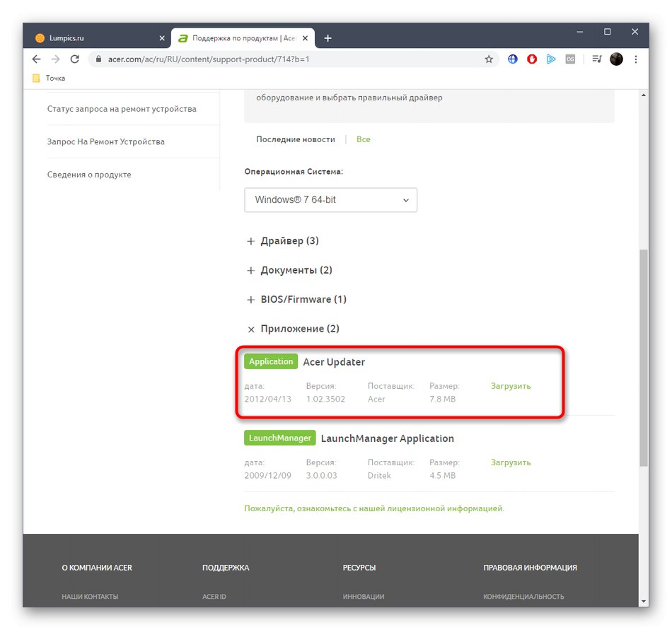Click the Acer Updater title

(334, 362)
